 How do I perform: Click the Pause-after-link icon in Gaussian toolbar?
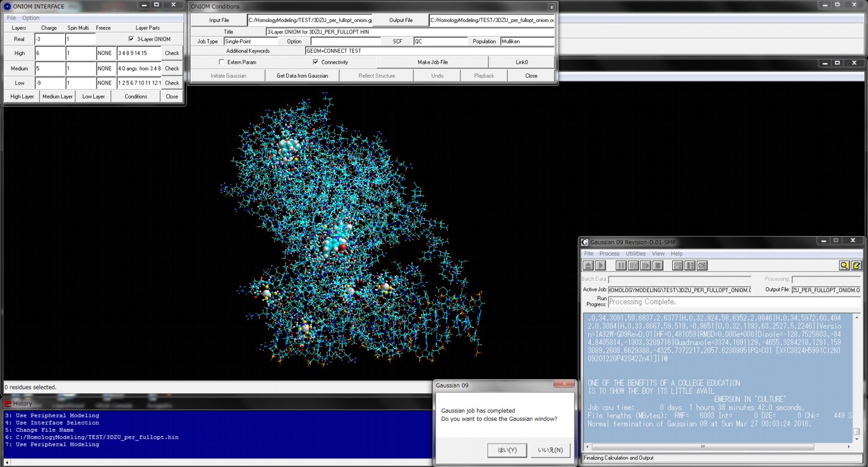(634, 266)
